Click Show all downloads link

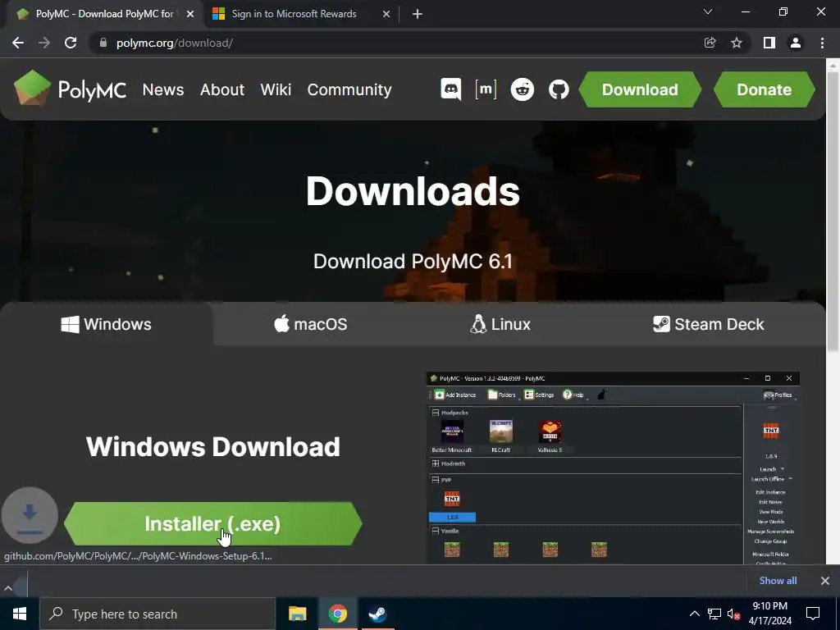click(778, 581)
